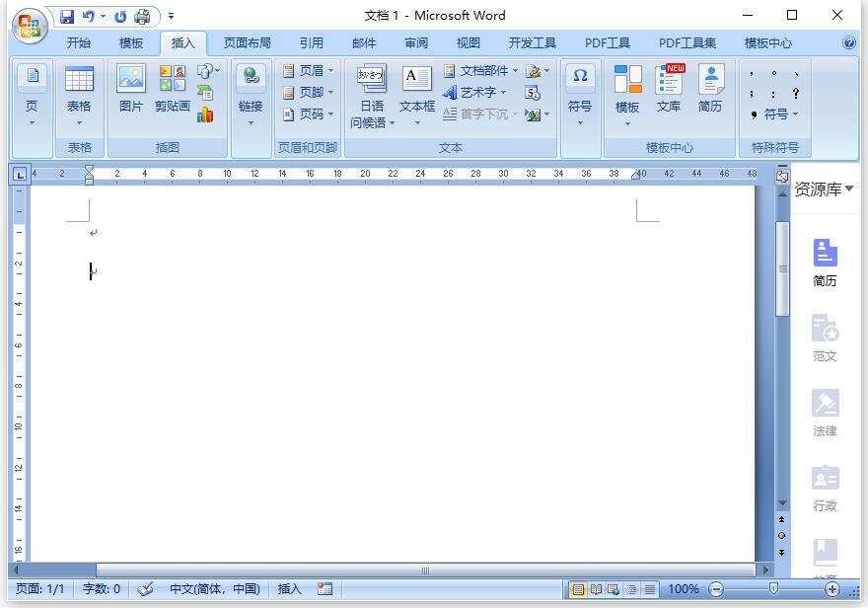Open the 引用 ribbon tab
868x608 pixels.
point(311,43)
